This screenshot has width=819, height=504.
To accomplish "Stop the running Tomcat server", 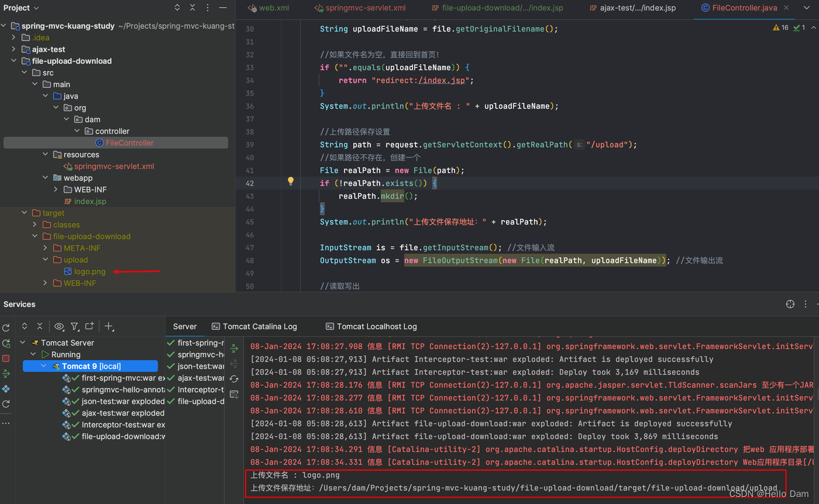I will tap(6, 359).
